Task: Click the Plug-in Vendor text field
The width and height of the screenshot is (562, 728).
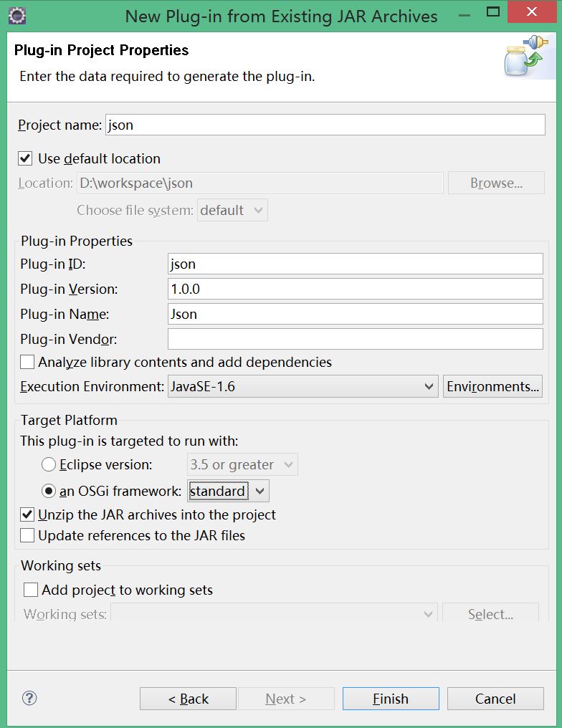Action: click(x=356, y=339)
